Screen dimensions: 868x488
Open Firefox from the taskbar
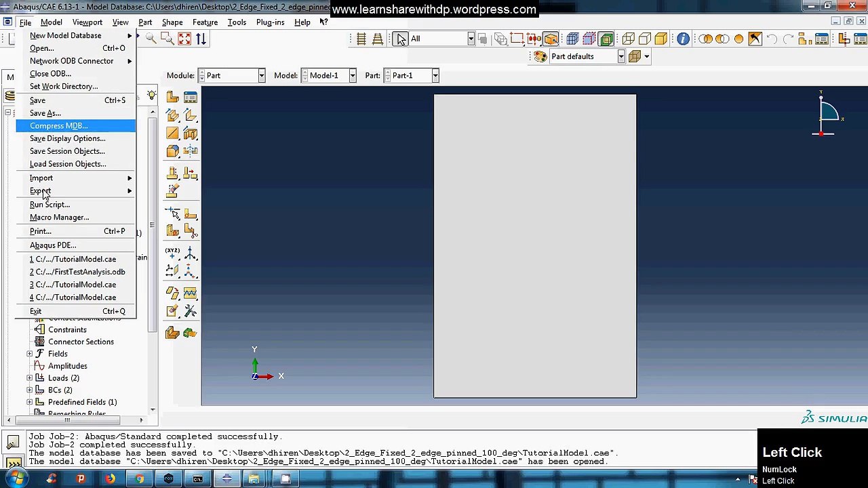110,479
